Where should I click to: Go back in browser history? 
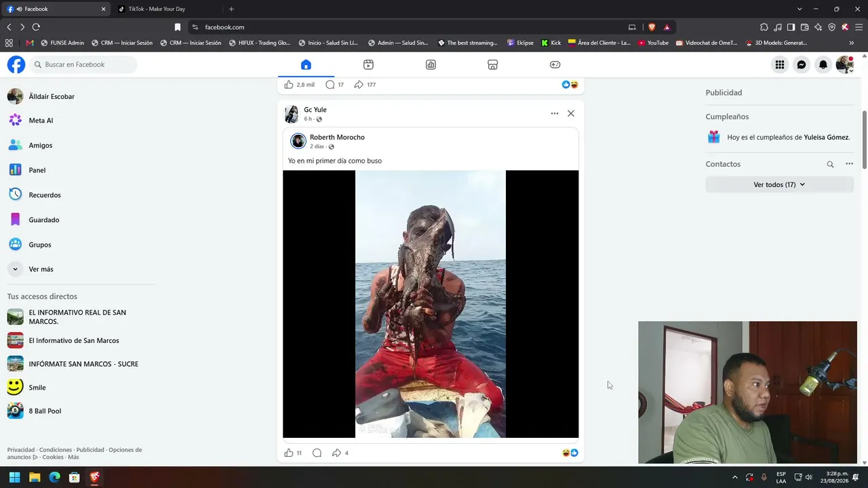[9, 27]
